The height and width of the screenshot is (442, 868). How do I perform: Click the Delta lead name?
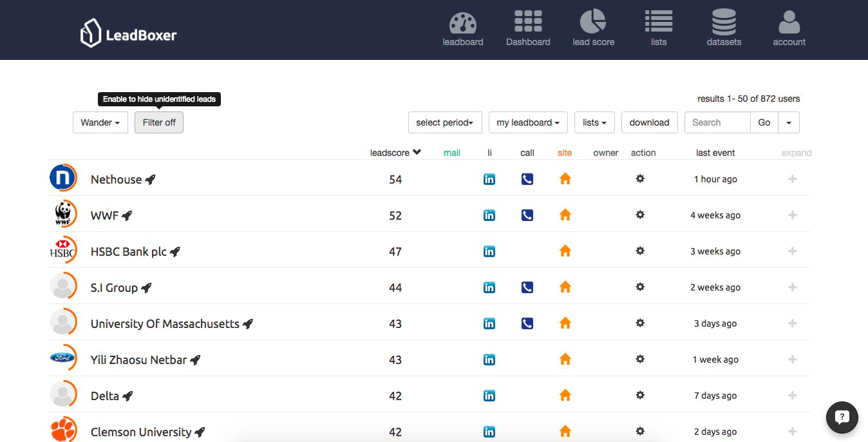coord(105,396)
